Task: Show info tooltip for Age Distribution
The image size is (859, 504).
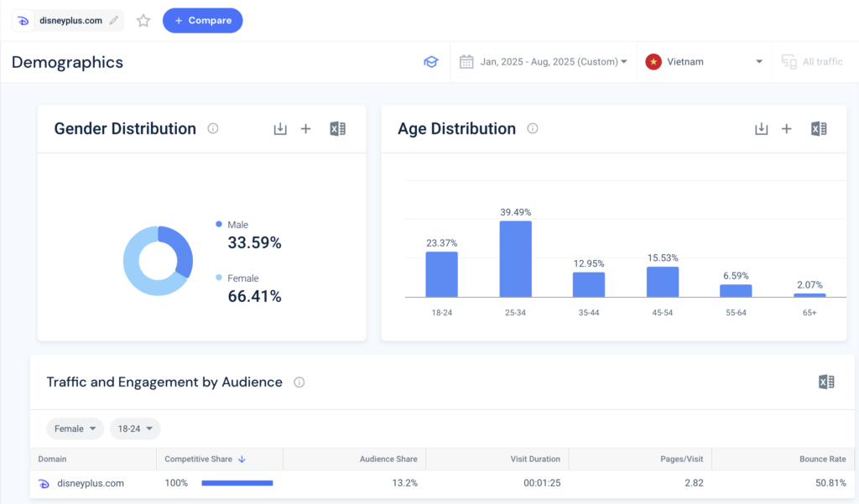Action: (x=532, y=128)
